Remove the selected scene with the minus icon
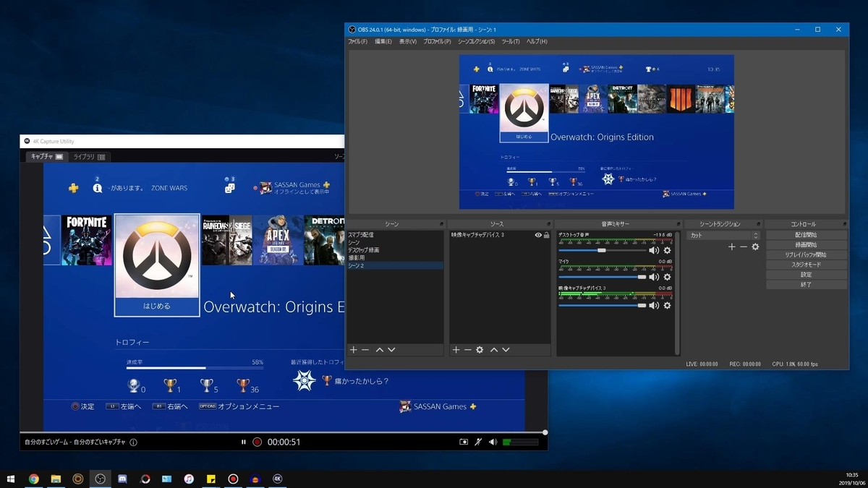 [x=365, y=350]
